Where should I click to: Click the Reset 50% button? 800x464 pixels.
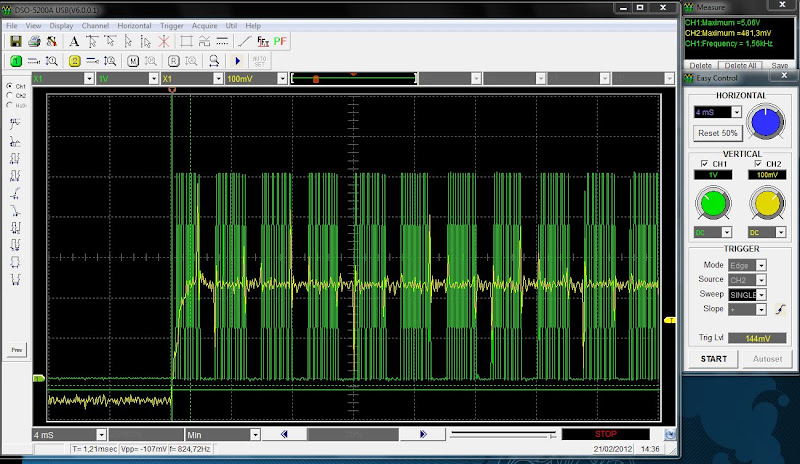[x=717, y=133]
